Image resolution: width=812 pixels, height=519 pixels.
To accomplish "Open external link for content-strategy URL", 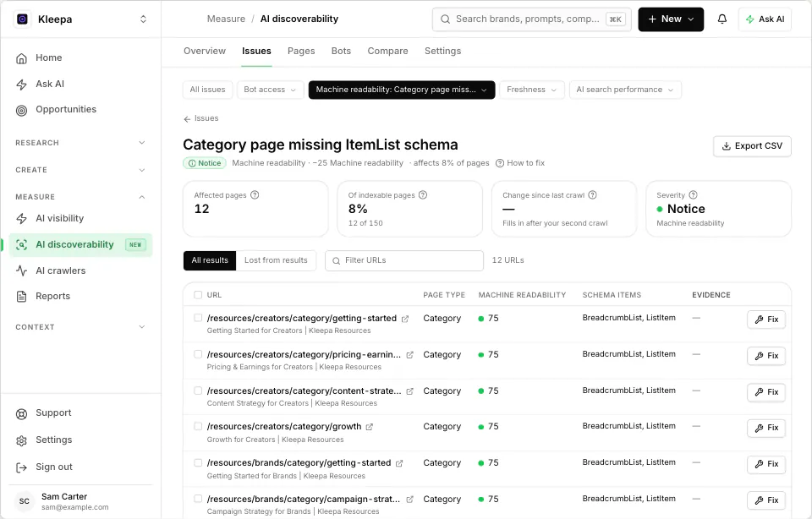I will click(409, 391).
